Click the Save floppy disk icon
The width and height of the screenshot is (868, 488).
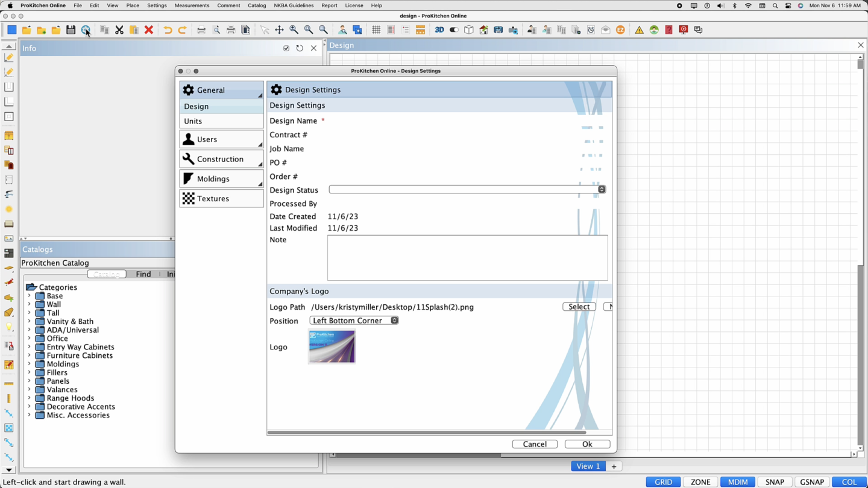pyautogui.click(x=71, y=30)
